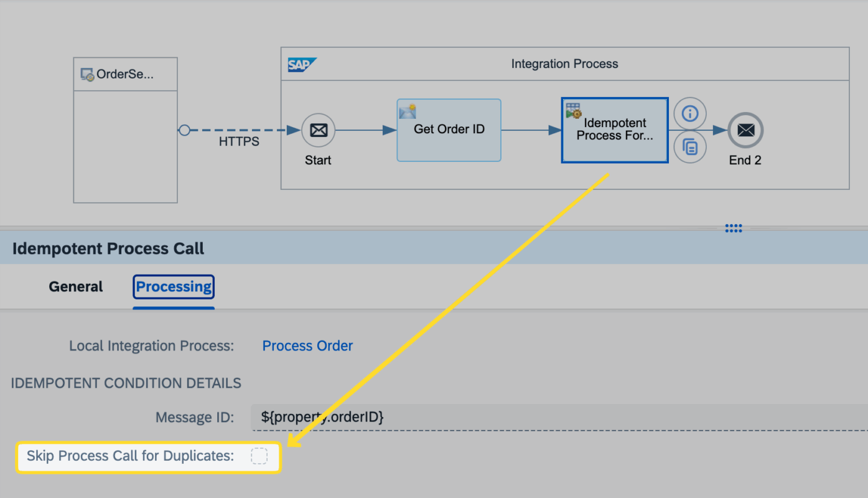The height and width of the screenshot is (498, 868).
Task: Click the Idempotent Process Call step icon
Action: pos(573,111)
